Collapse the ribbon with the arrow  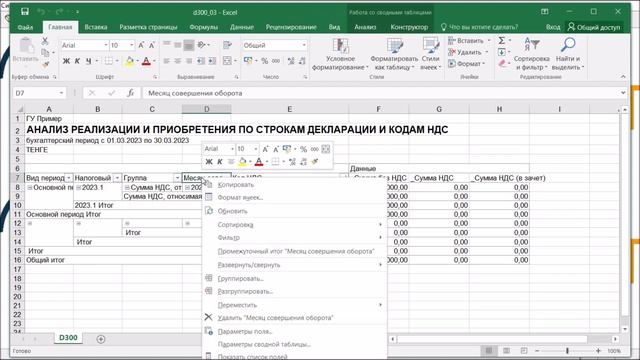click(x=623, y=77)
